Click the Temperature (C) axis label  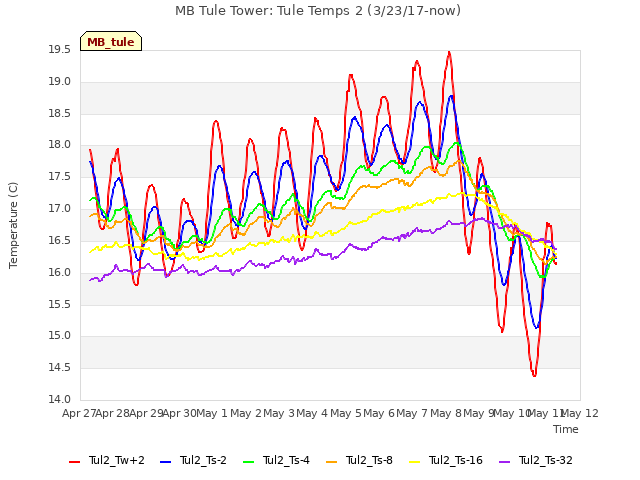click(13, 225)
